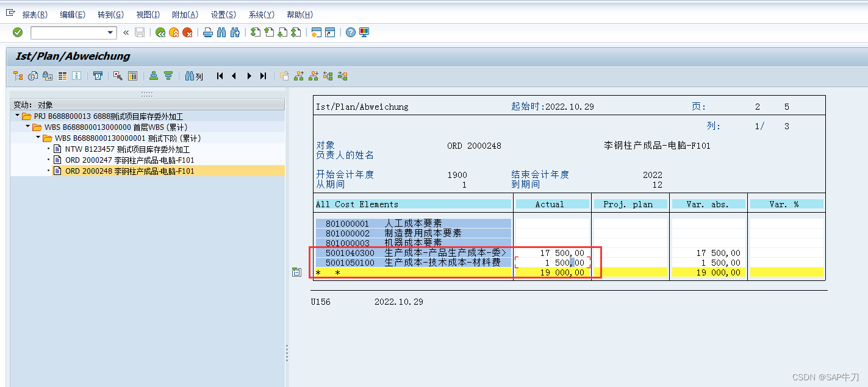
Task: Open the 报表(R) menu
Action: click(35, 15)
